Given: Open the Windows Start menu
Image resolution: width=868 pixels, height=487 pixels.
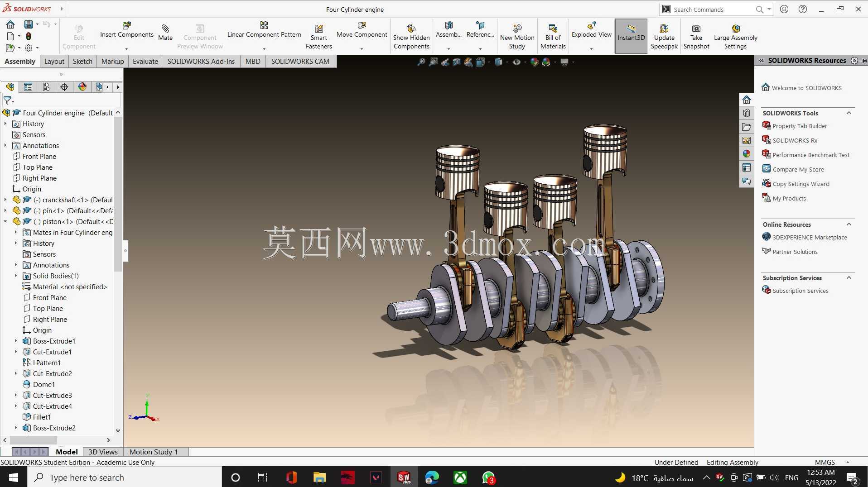Looking at the screenshot, I should (x=13, y=477).
